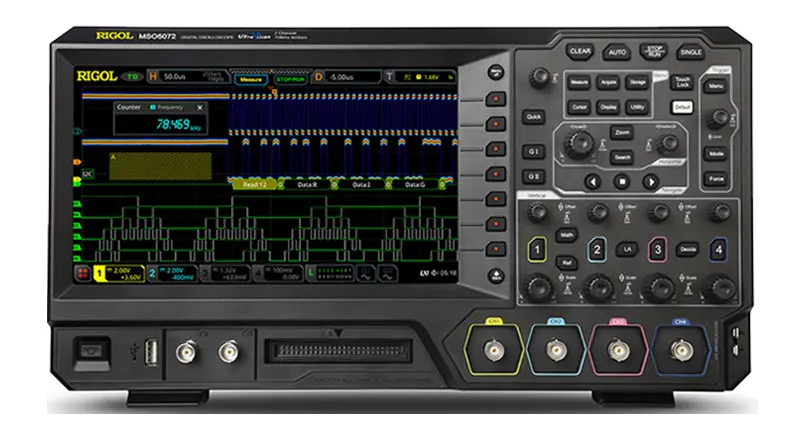Hit the AUTO setup key
810x440 pixels.
tap(617, 52)
